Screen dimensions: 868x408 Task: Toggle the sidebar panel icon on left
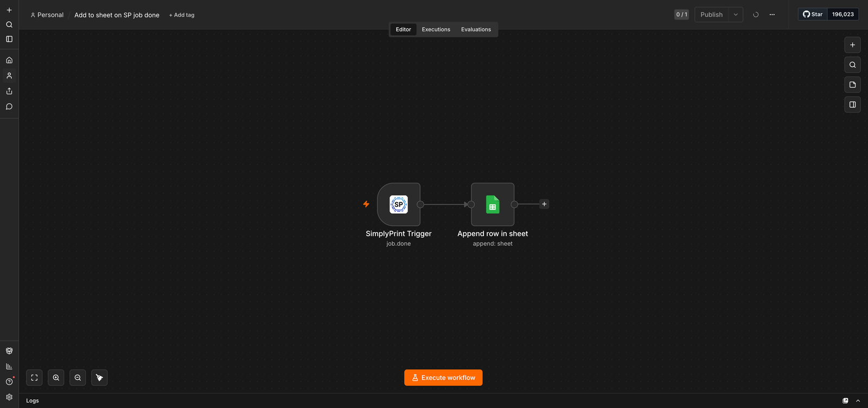[x=9, y=39]
